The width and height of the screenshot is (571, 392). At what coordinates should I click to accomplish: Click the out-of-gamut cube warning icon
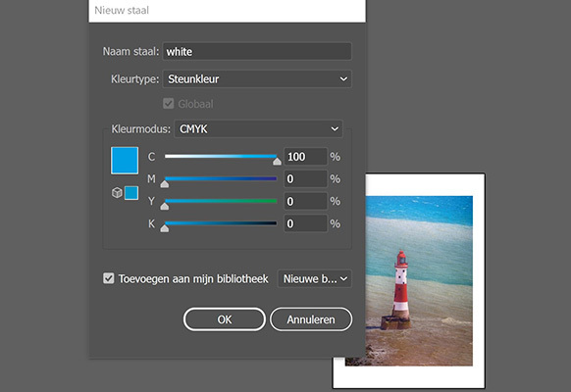click(x=117, y=193)
